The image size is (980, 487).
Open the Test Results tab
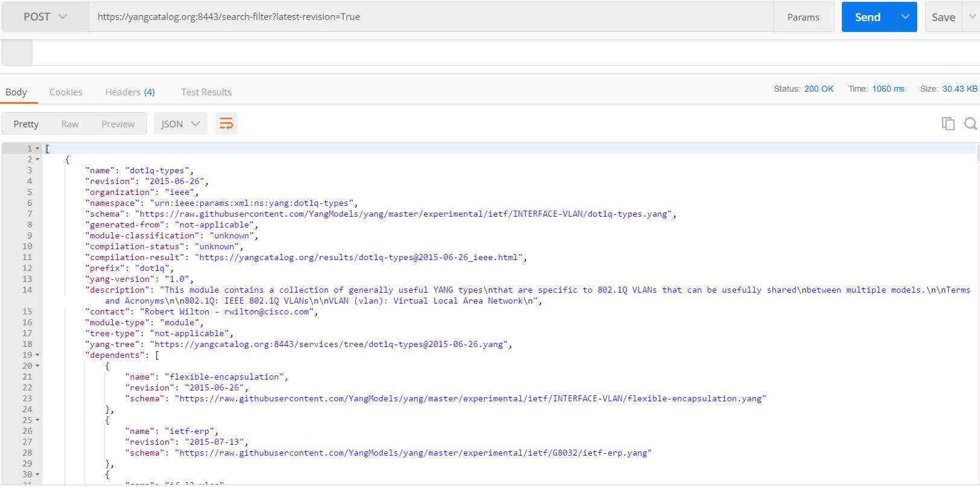coord(206,92)
